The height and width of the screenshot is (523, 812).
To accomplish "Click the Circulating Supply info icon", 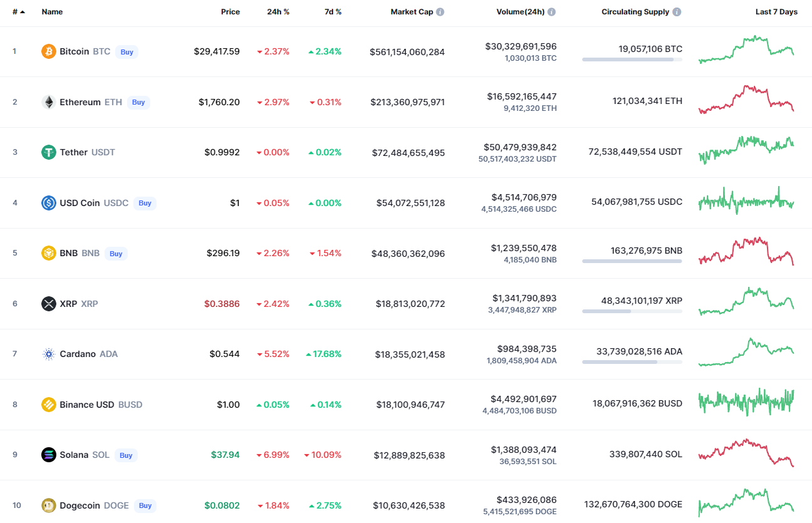I will (x=677, y=12).
